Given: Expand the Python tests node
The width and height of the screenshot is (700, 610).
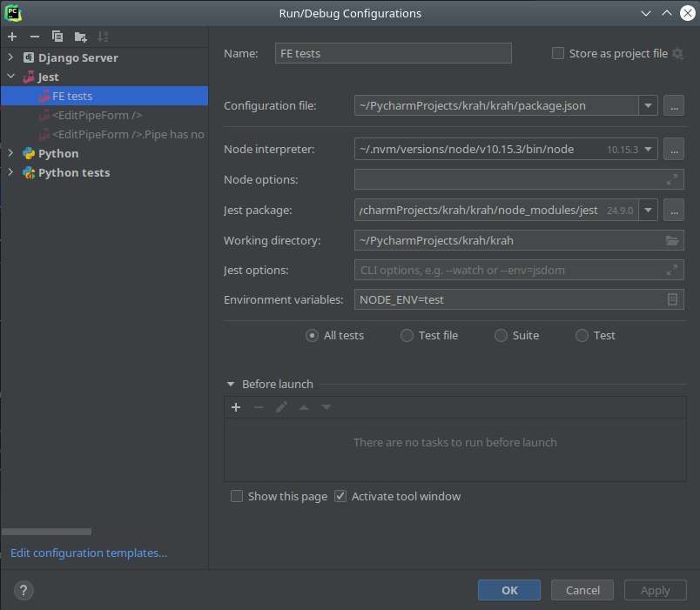Looking at the screenshot, I should (10, 172).
